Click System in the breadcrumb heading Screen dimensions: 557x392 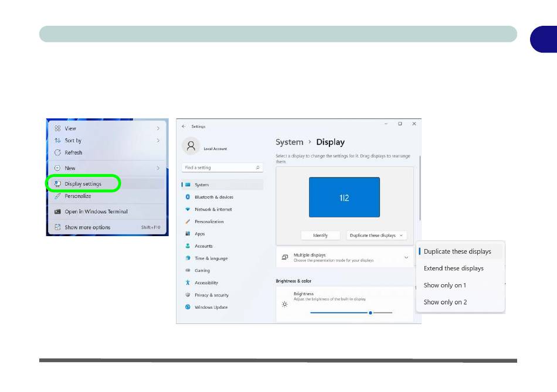289,142
